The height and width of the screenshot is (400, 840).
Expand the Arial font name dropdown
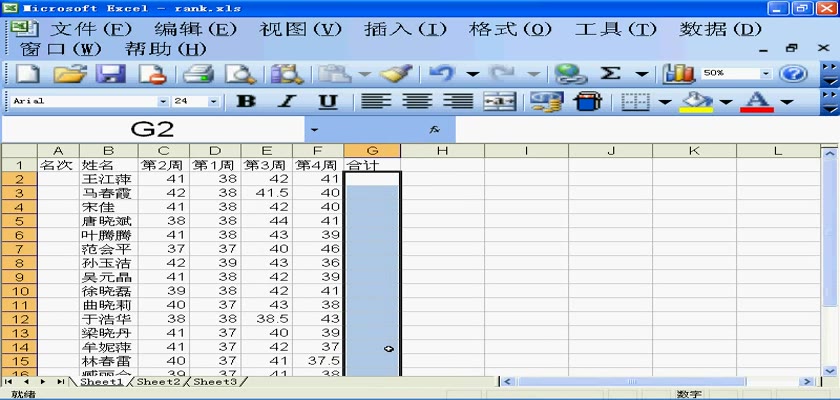pyautogui.click(x=163, y=102)
